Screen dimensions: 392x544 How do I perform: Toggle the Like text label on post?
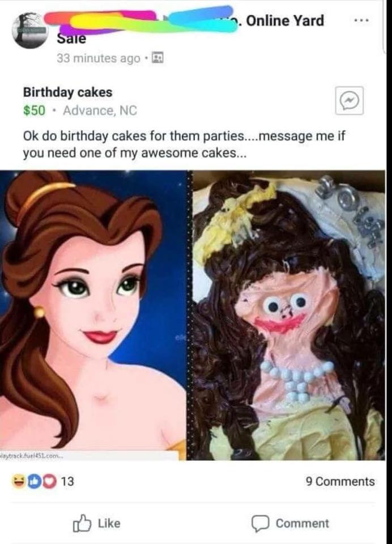pos(110,524)
